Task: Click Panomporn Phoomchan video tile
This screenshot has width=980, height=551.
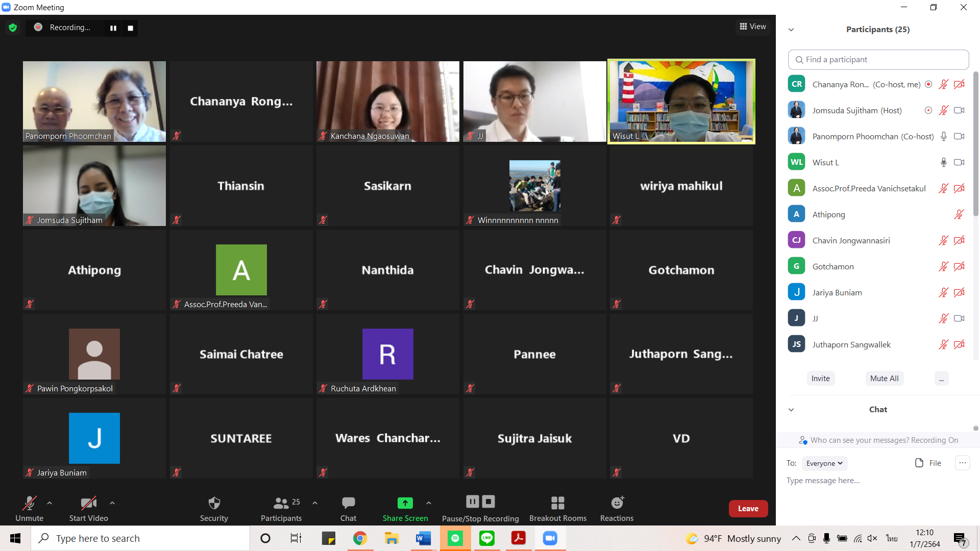Action: coord(94,102)
